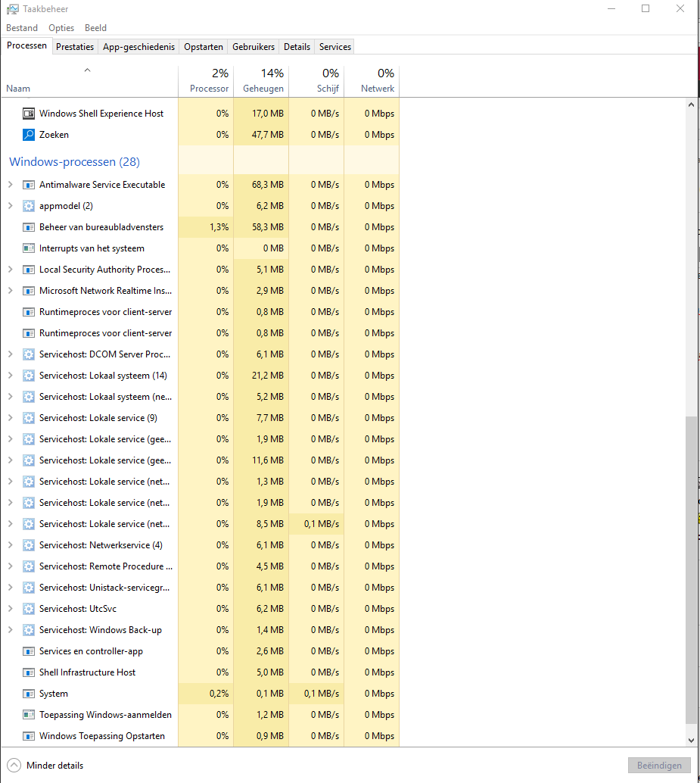Switch to the App-geschiedenis tab

tap(138, 47)
